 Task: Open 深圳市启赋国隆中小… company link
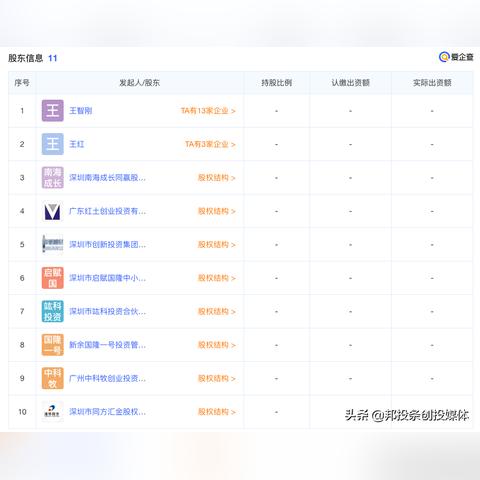tap(107, 278)
